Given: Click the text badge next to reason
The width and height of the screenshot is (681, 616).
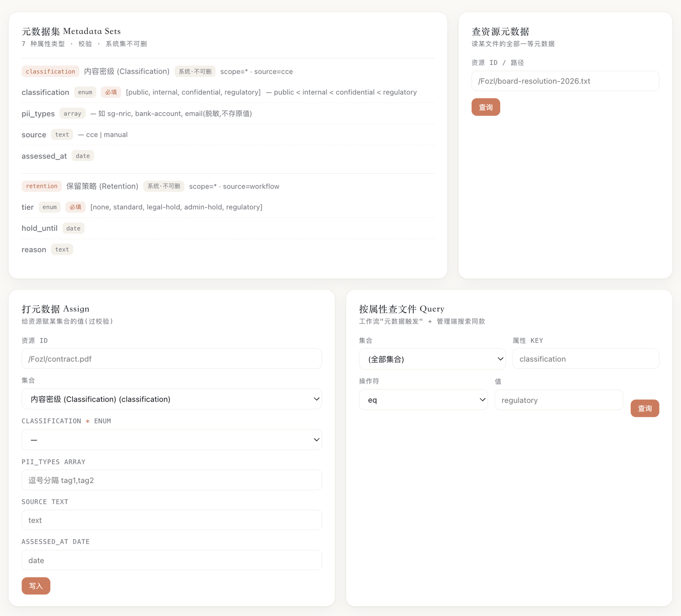Looking at the screenshot, I should 62,249.
